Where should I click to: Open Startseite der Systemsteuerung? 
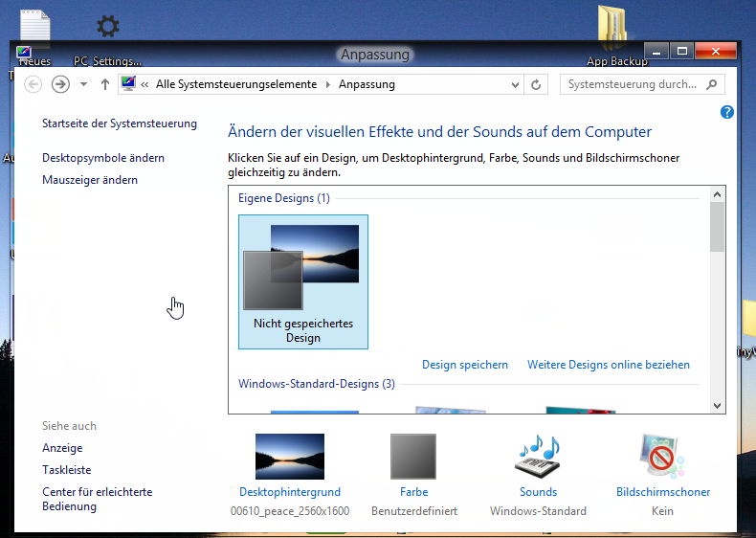120,123
